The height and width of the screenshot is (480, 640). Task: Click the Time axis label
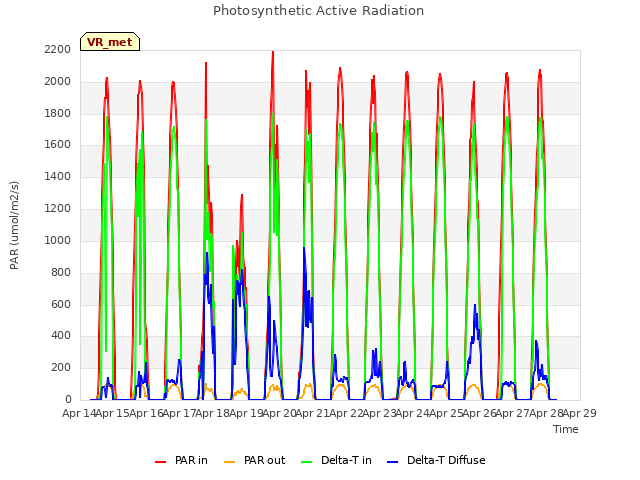pos(566,429)
